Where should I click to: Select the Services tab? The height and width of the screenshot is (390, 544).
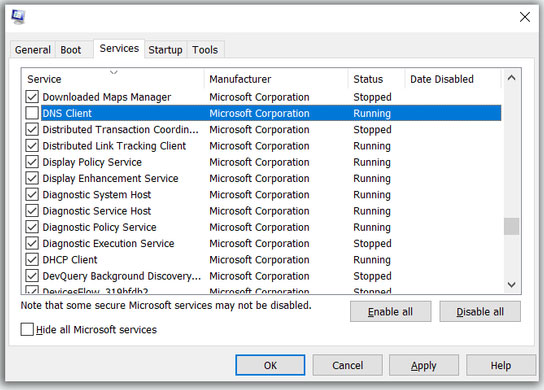click(119, 49)
